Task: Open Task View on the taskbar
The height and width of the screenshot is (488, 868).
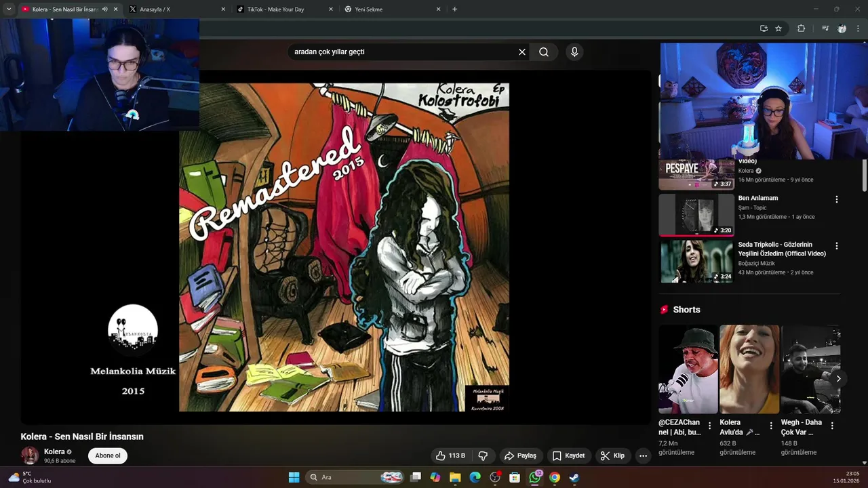Action: pyautogui.click(x=416, y=477)
